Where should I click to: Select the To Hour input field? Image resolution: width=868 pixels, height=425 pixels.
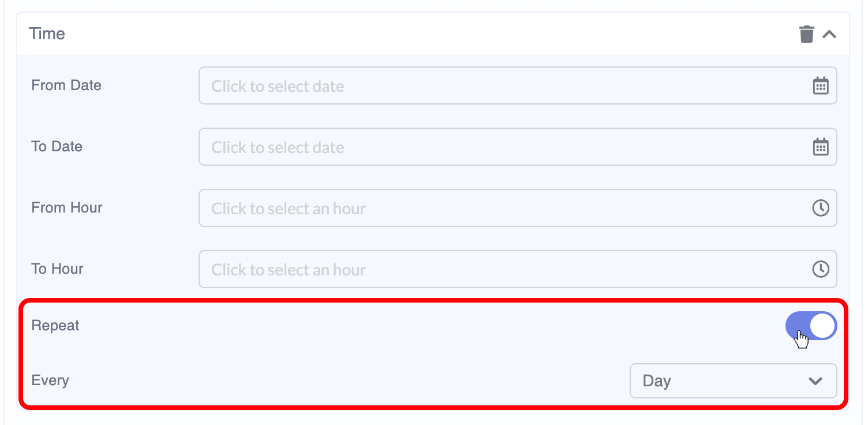(502, 270)
